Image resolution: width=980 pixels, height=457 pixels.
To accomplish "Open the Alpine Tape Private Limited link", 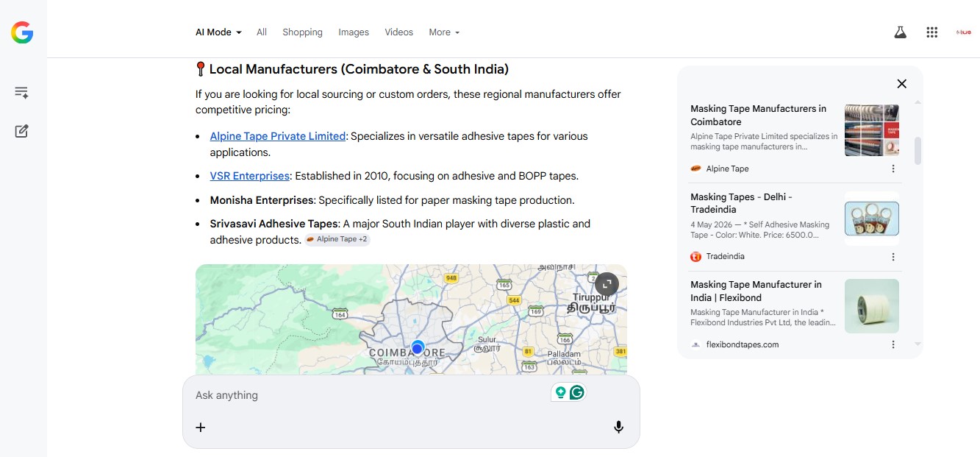I will (278, 136).
